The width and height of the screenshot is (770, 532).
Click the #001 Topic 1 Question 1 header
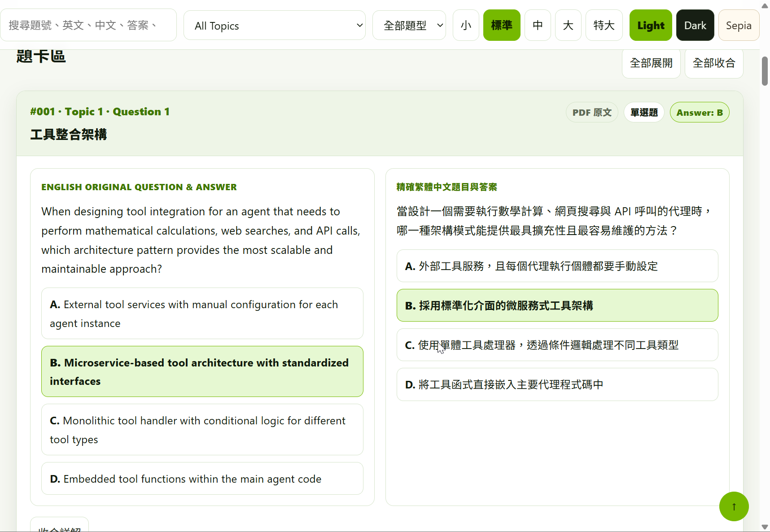100,112
